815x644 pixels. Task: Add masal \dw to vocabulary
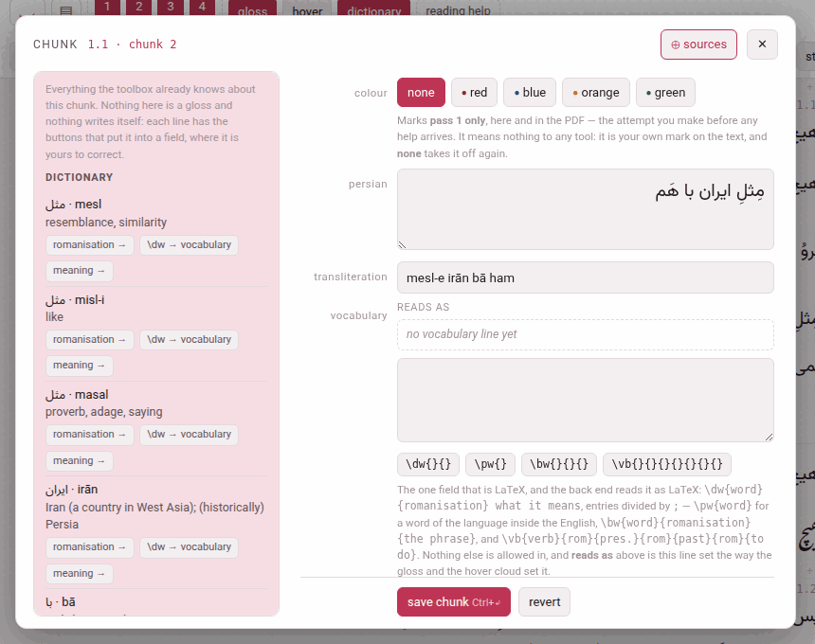click(189, 435)
